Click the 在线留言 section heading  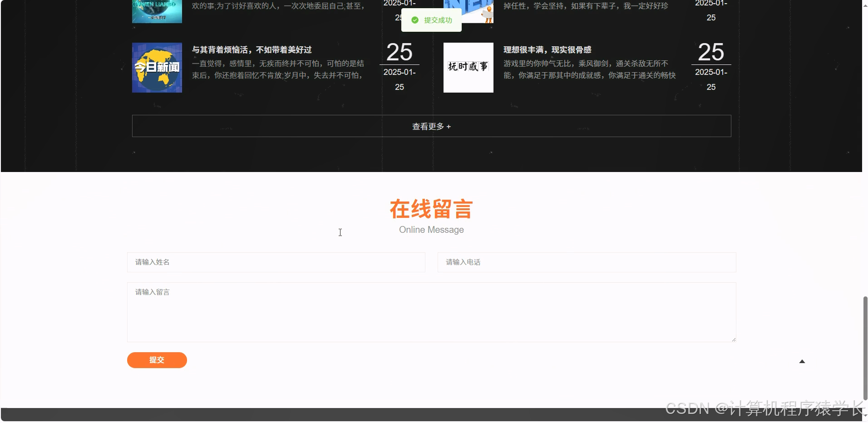(x=431, y=209)
